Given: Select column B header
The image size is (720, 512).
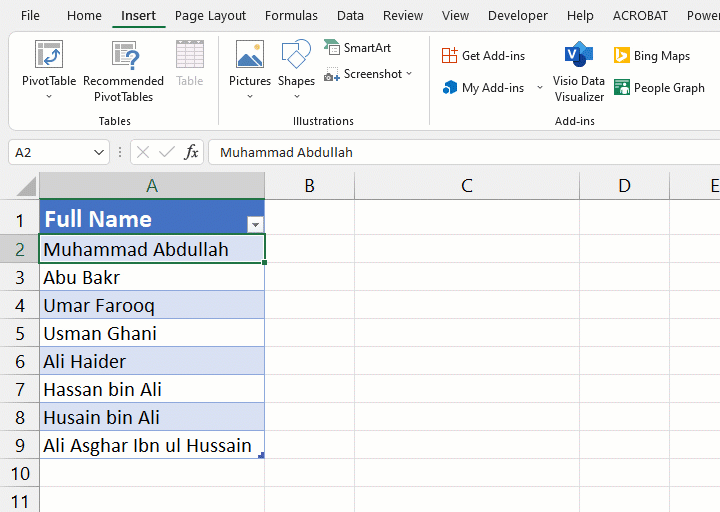Looking at the screenshot, I should [x=309, y=186].
